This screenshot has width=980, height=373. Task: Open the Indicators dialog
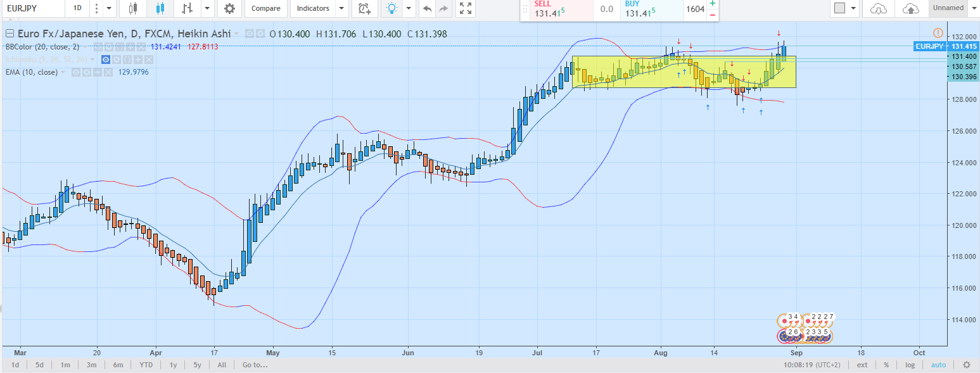tap(313, 8)
